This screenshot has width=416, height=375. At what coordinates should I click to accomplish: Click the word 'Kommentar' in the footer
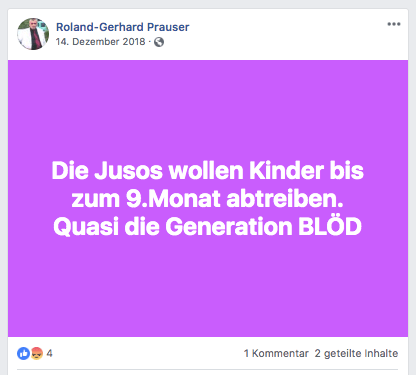pyautogui.click(x=280, y=353)
